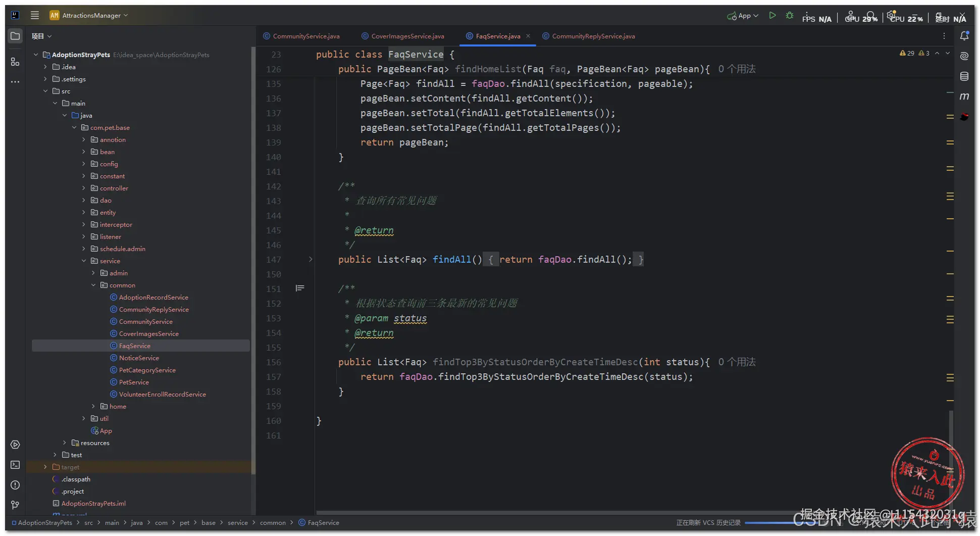This screenshot has height=536, width=980.
Task: Go to previous highlighted error
Action: click(x=937, y=53)
